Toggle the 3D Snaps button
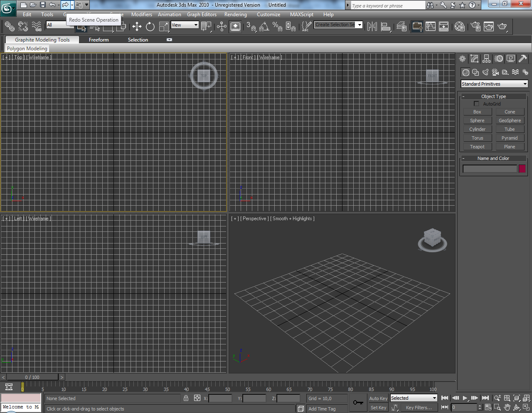532x413 pixels. click(251, 27)
